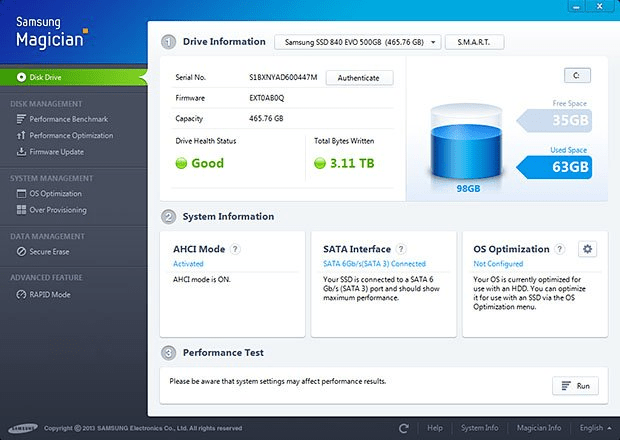Open RAPID Mode

click(x=50, y=295)
